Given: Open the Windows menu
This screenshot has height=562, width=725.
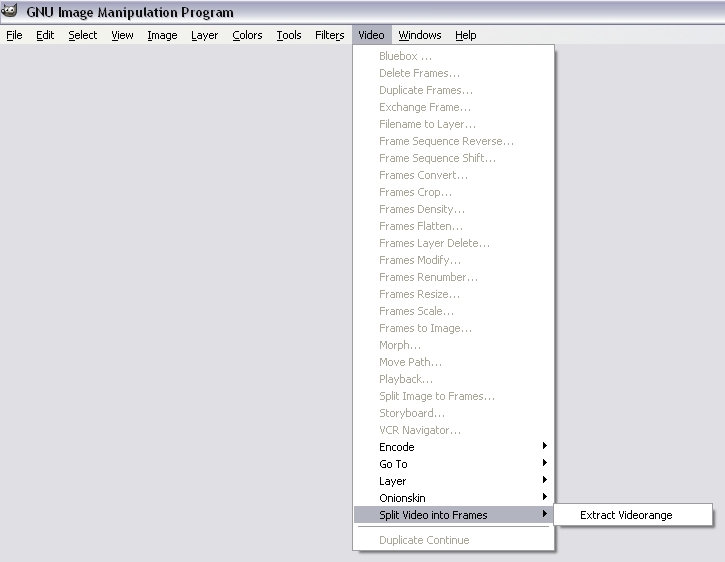Looking at the screenshot, I should tap(420, 35).
